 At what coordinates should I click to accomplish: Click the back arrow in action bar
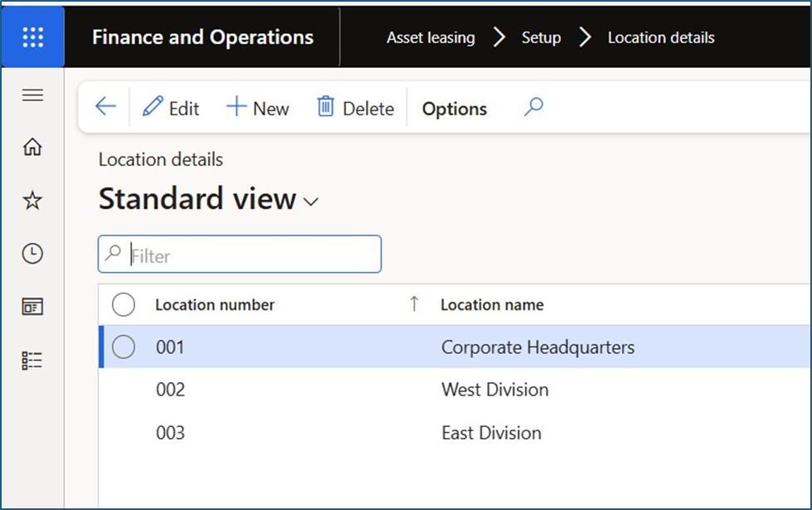click(105, 108)
